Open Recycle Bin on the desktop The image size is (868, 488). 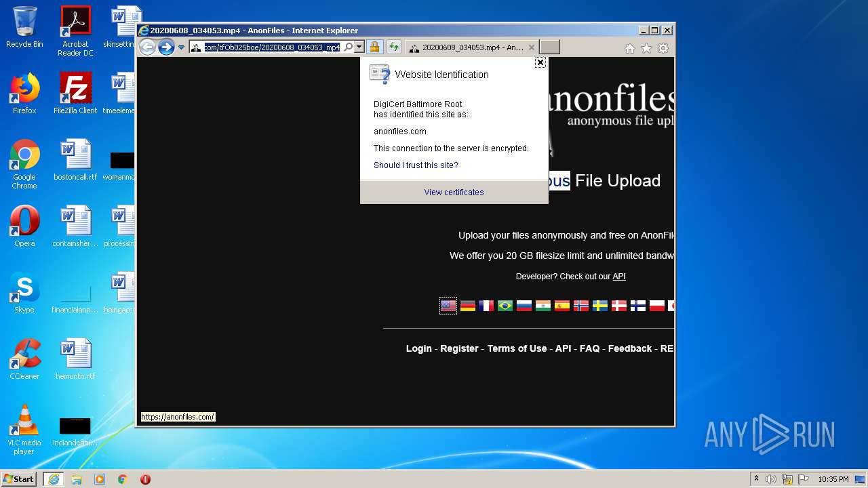pyautogui.click(x=24, y=27)
